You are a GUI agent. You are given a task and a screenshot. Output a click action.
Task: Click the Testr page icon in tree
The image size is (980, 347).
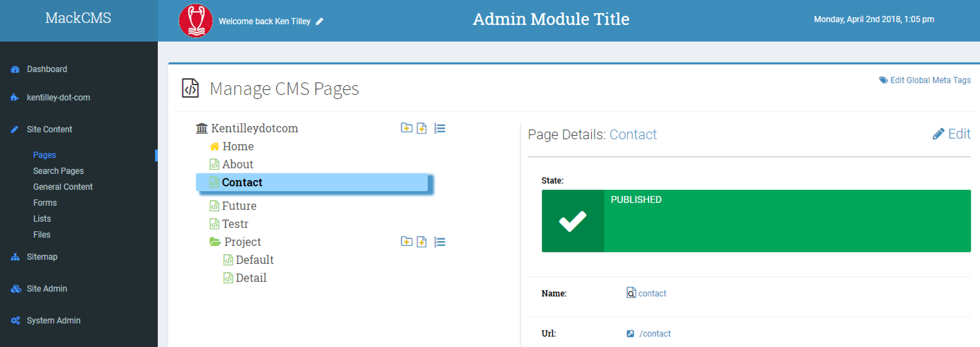pos(214,224)
